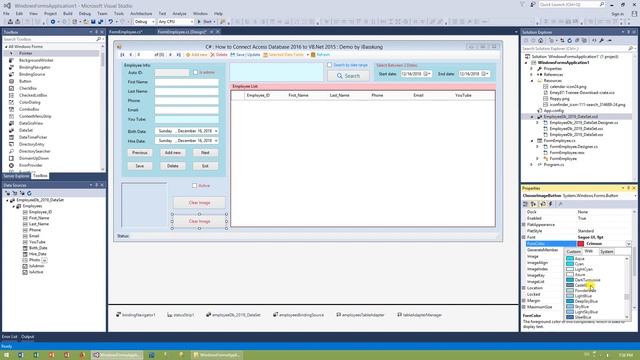Click the Quick Launch search box

[x=571, y=4]
